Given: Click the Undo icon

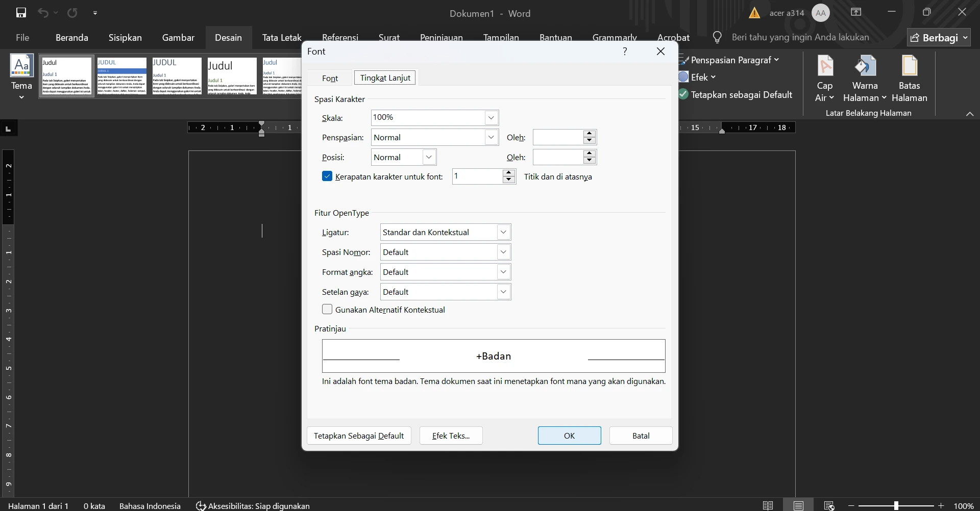Looking at the screenshot, I should tap(43, 12).
